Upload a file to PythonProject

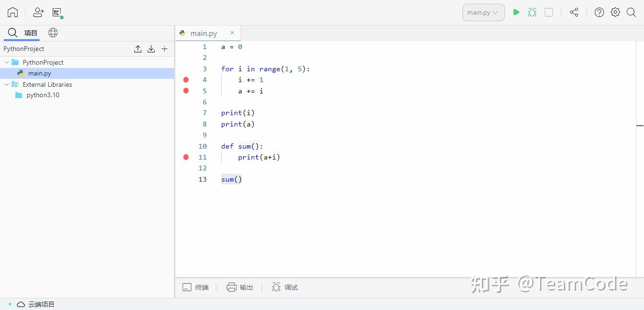138,49
